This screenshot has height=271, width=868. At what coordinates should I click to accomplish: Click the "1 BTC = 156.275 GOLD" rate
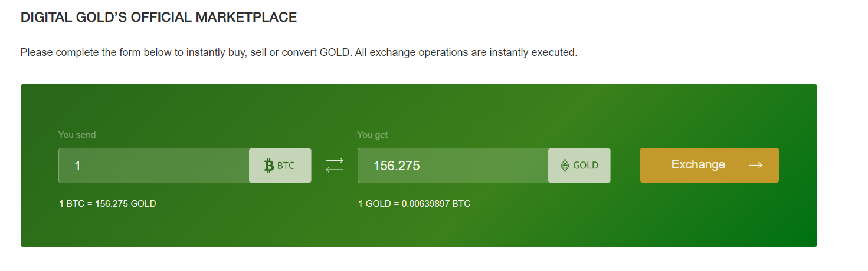(107, 204)
